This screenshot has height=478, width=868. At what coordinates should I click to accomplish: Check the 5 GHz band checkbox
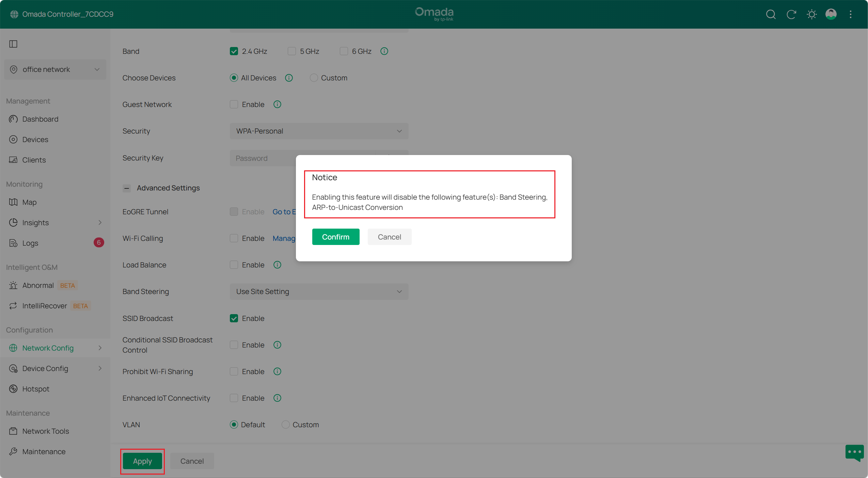pyautogui.click(x=292, y=51)
